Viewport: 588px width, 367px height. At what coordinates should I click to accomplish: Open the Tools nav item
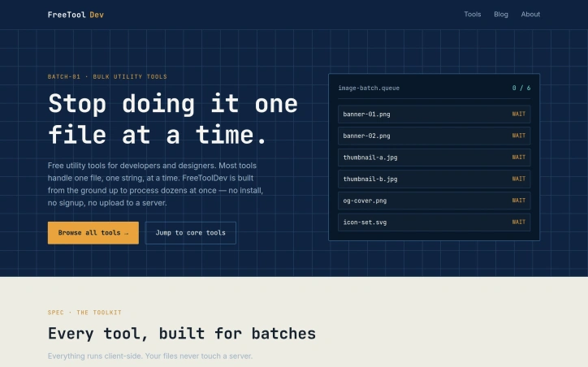tap(472, 15)
